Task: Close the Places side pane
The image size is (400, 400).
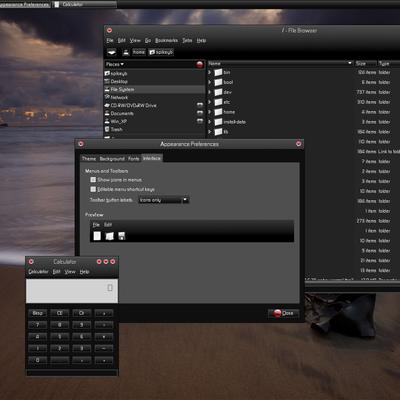Action: 200,64
